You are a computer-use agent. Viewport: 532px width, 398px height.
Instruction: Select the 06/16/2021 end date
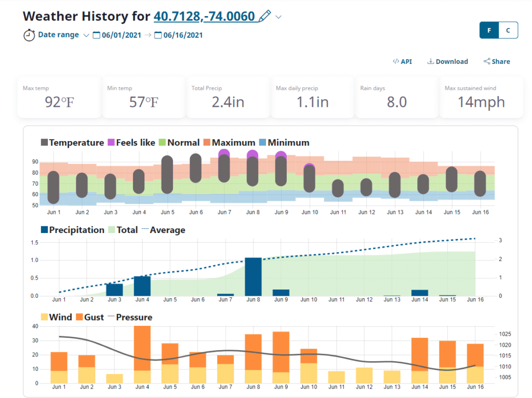183,35
